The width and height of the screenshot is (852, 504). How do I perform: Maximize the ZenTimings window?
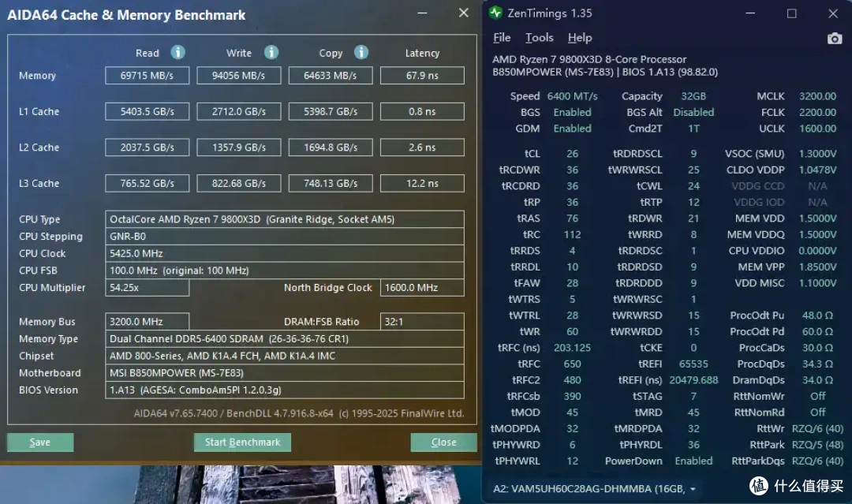point(792,13)
